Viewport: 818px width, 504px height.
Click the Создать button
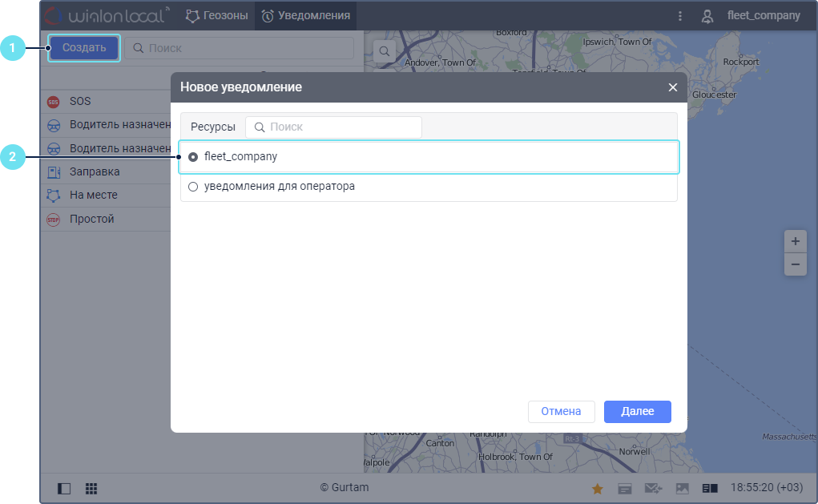pos(84,48)
